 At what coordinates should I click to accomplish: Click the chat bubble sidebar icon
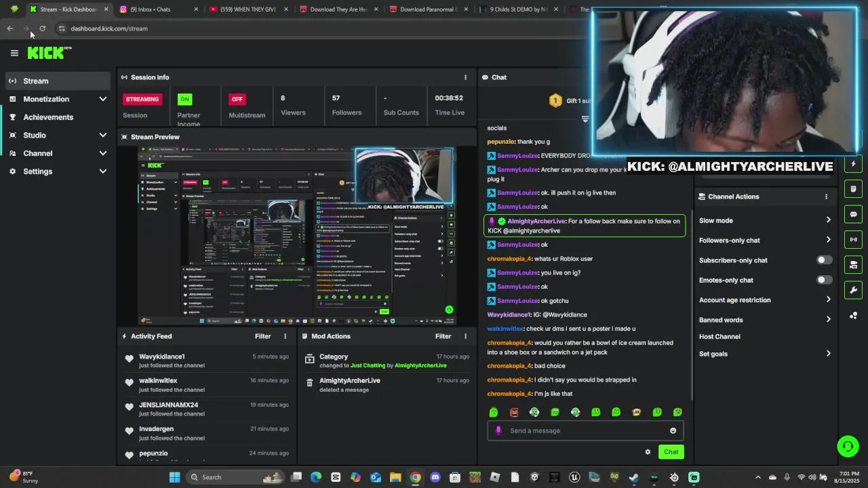tap(853, 214)
